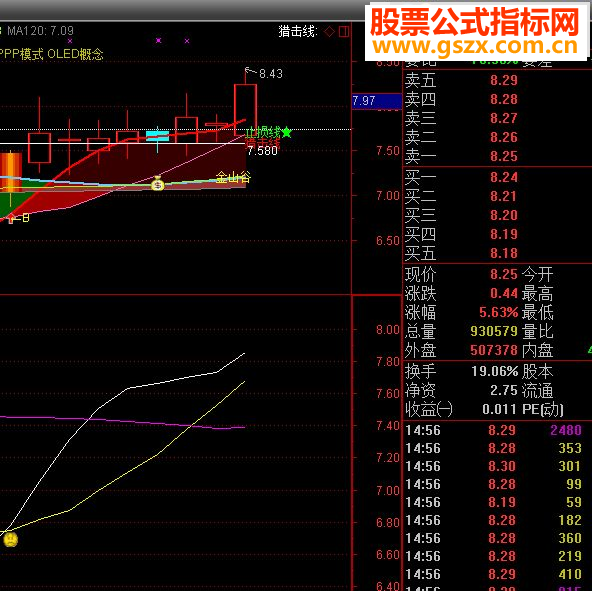Click the 今开 label
This screenshot has height=591, width=592.
pos(538,274)
